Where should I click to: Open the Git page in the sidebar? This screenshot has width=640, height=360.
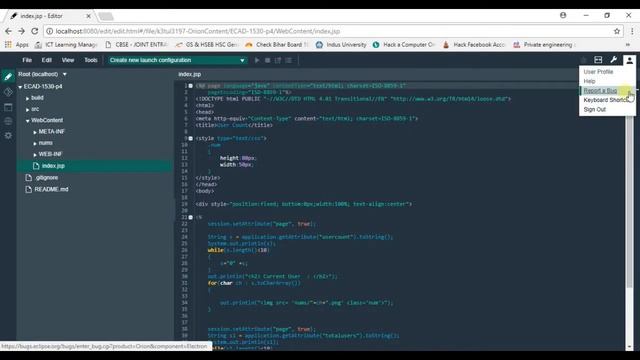(x=8, y=92)
